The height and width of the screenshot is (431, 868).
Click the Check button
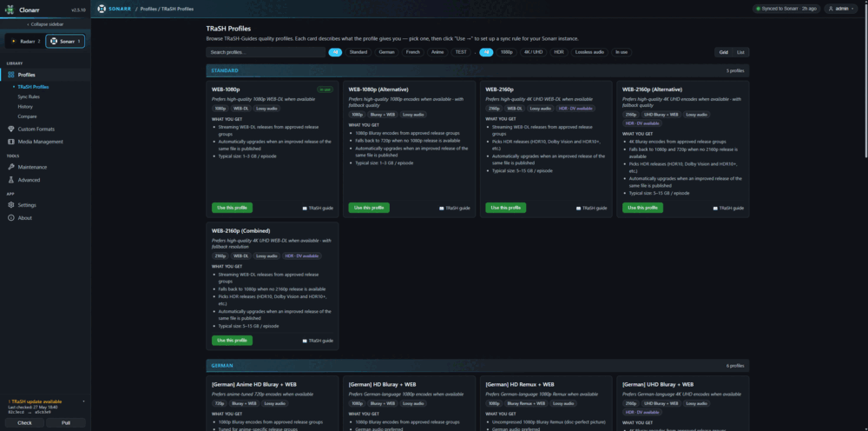(25, 422)
